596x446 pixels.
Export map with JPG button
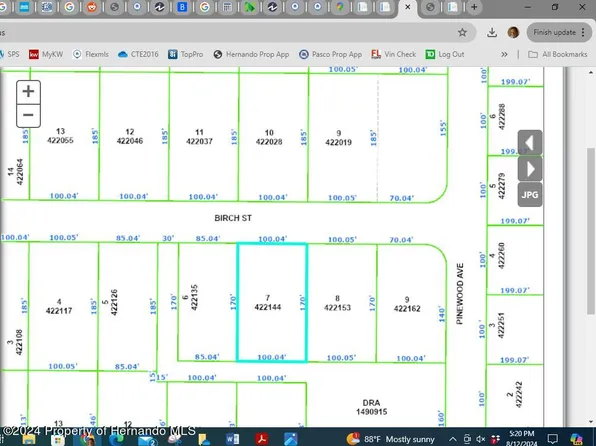coord(530,195)
